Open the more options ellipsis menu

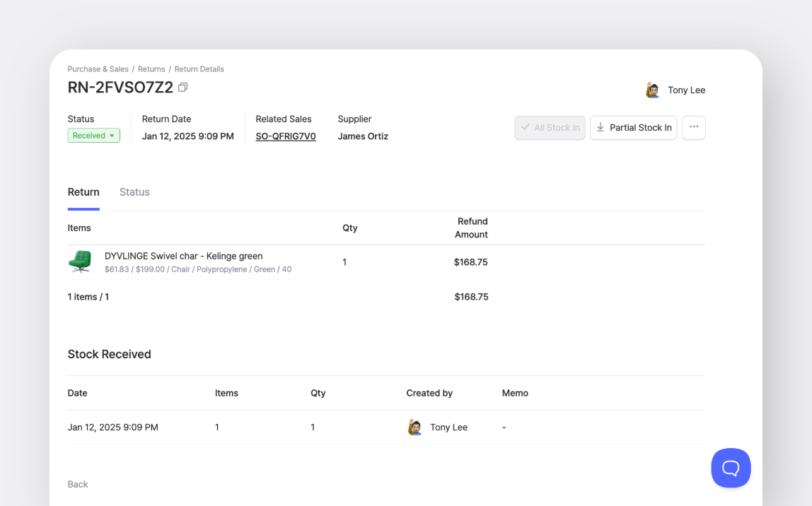pos(694,128)
